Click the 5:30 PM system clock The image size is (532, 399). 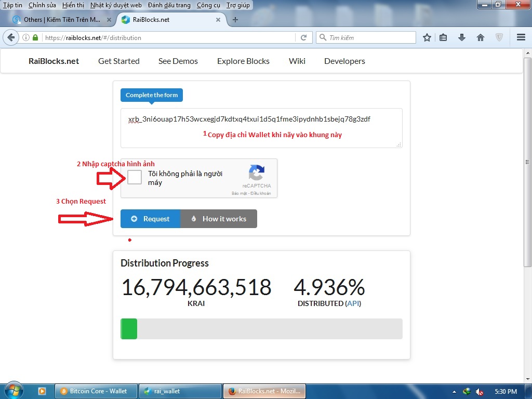[506, 392]
